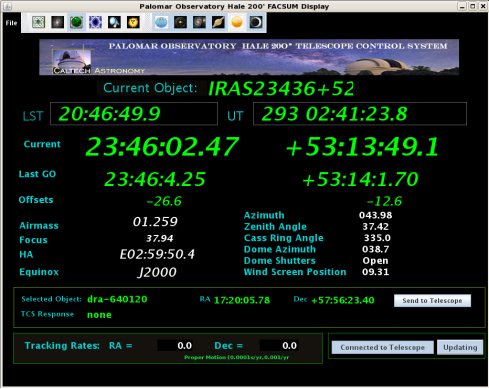The image size is (489, 389).
Task: Select the gray glowing star toolbar icon
Action: 57,22
